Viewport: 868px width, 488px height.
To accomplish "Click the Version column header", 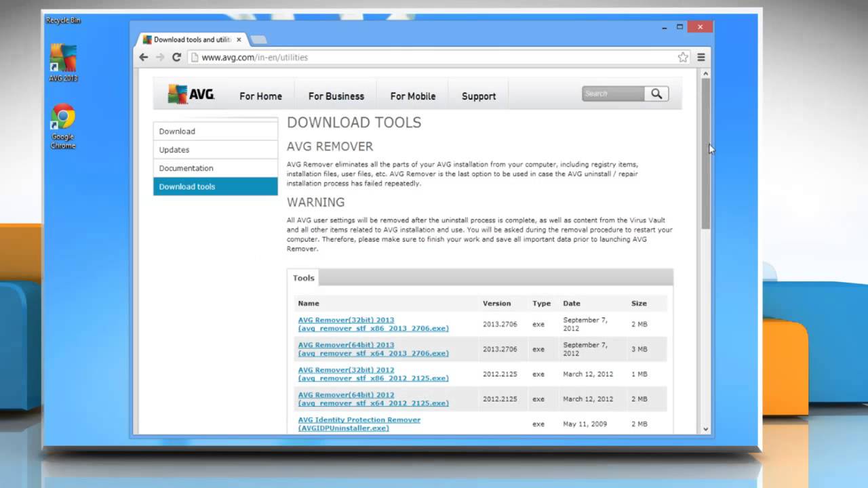I will tap(496, 304).
